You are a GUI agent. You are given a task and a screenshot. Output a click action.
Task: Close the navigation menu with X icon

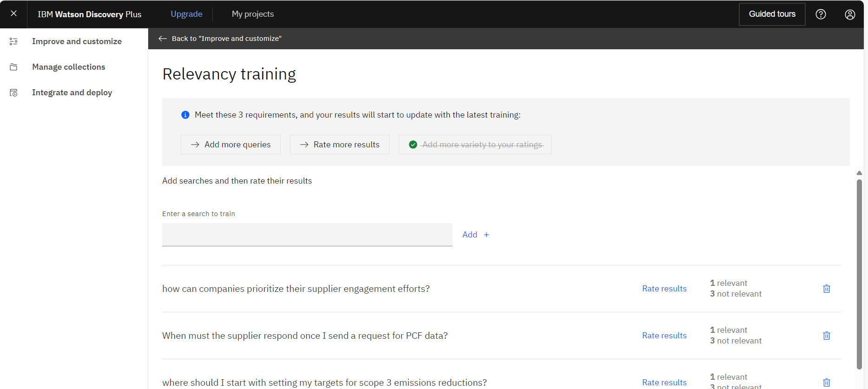[x=13, y=13]
